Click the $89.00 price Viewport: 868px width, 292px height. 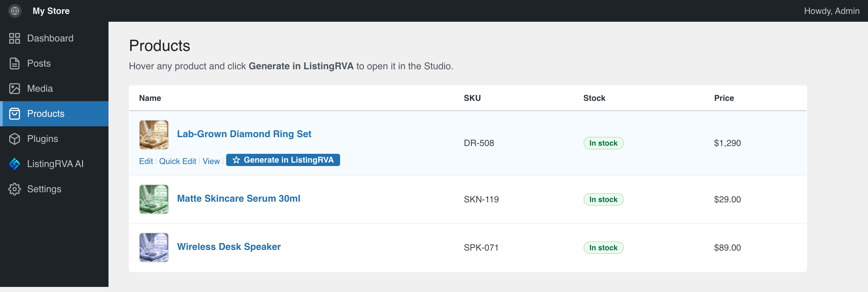[x=727, y=248]
